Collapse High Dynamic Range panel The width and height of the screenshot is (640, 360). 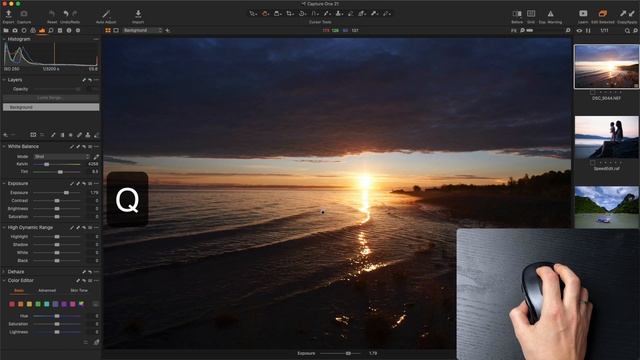click(x=4, y=227)
